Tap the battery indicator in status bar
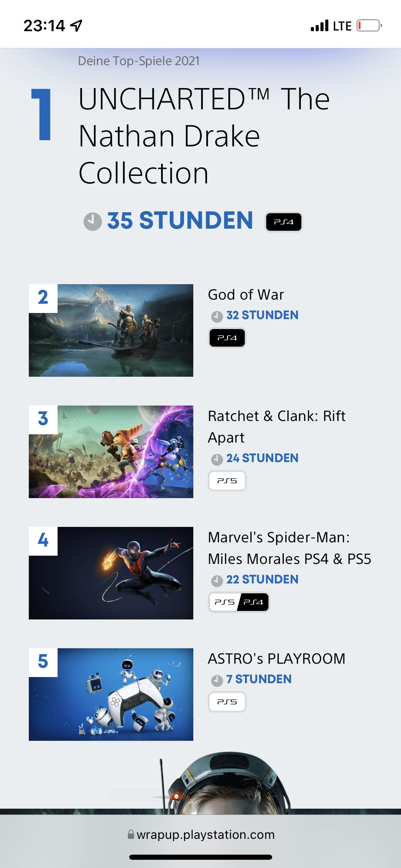 pos(369,26)
